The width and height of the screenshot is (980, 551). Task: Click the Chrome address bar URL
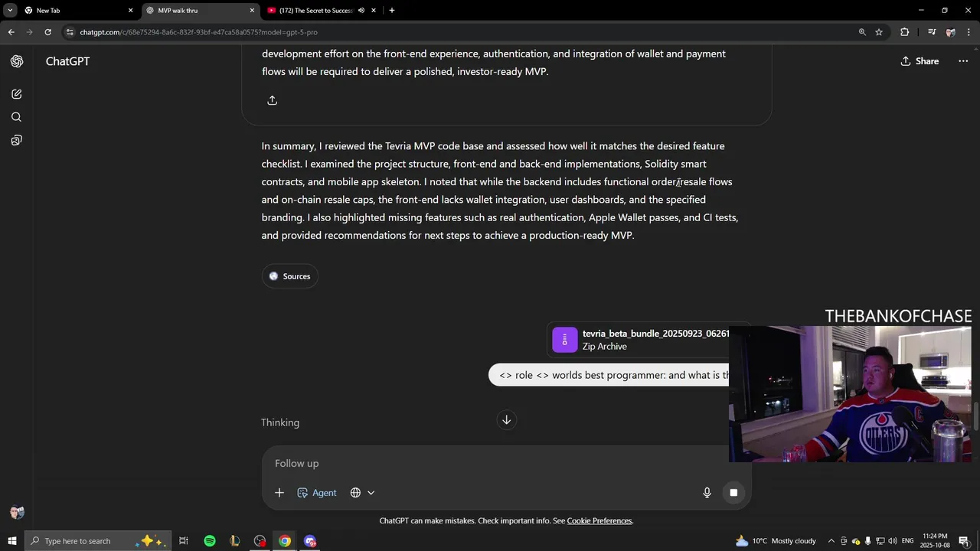click(x=198, y=32)
